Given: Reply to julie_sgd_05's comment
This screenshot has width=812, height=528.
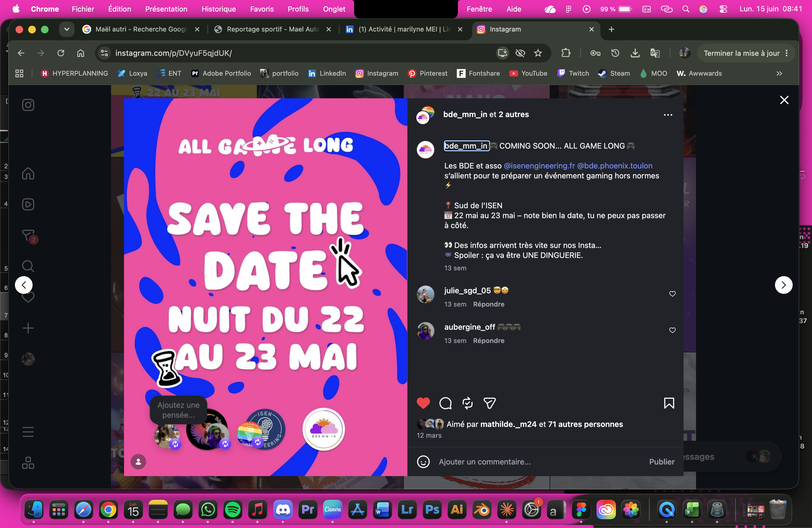Looking at the screenshot, I should [x=489, y=304].
